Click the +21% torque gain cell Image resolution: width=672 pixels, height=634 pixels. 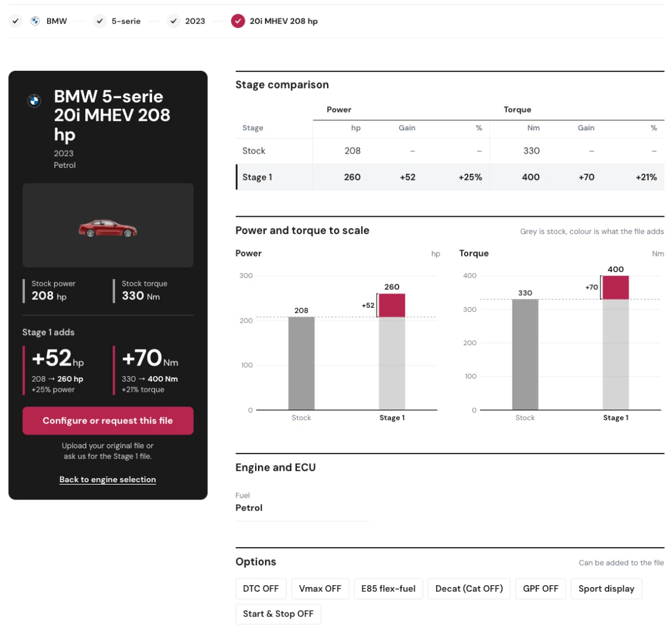646,177
